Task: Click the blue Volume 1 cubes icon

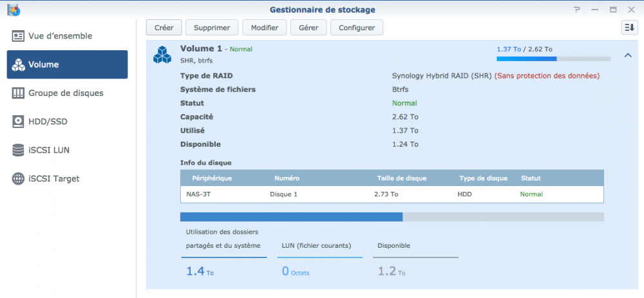Action: [162, 54]
